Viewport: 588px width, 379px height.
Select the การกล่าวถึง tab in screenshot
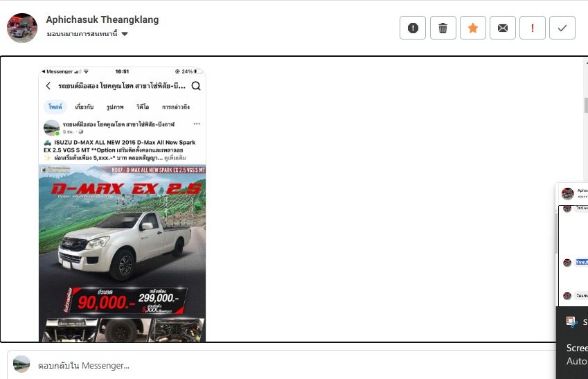(175, 107)
